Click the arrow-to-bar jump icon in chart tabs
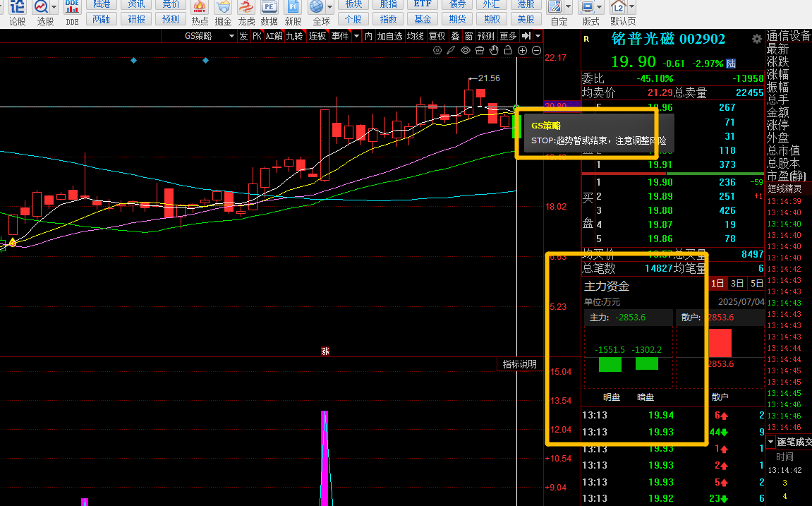 (526, 36)
